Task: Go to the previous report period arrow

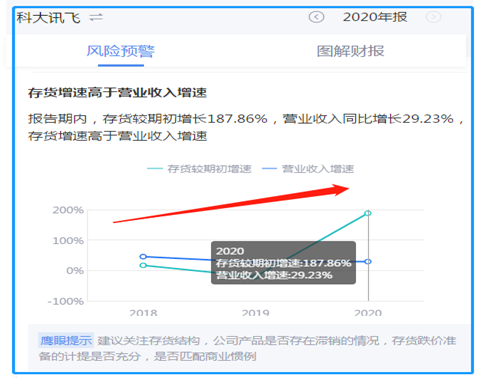Action: [316, 17]
